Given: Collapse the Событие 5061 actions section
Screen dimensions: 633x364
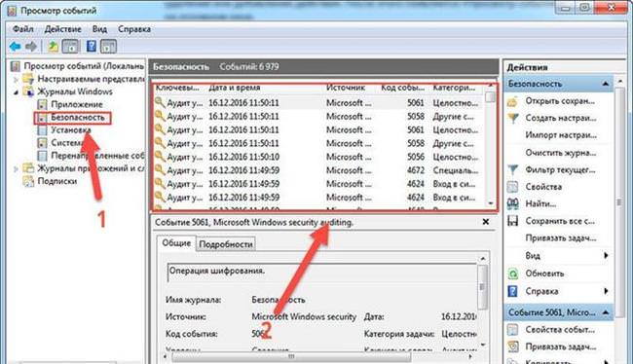Looking at the screenshot, I should coord(605,312).
